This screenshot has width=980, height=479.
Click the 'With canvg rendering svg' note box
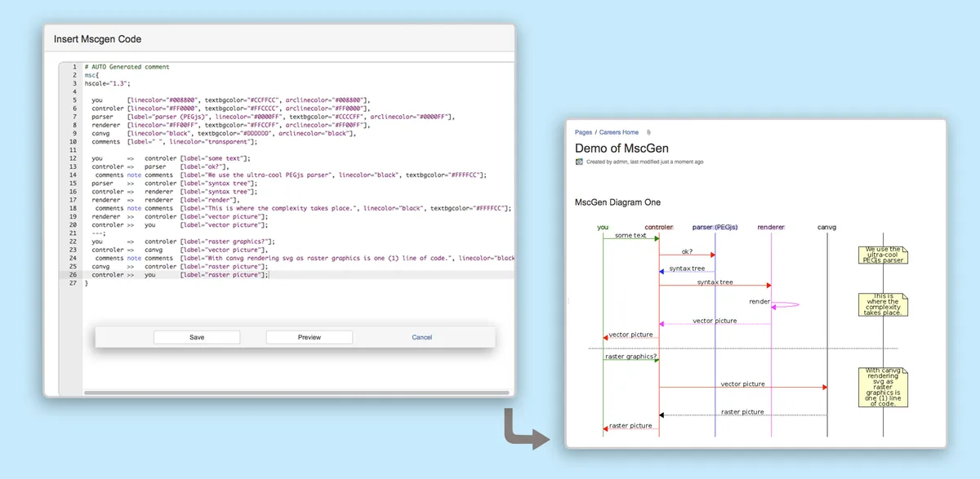883,387
